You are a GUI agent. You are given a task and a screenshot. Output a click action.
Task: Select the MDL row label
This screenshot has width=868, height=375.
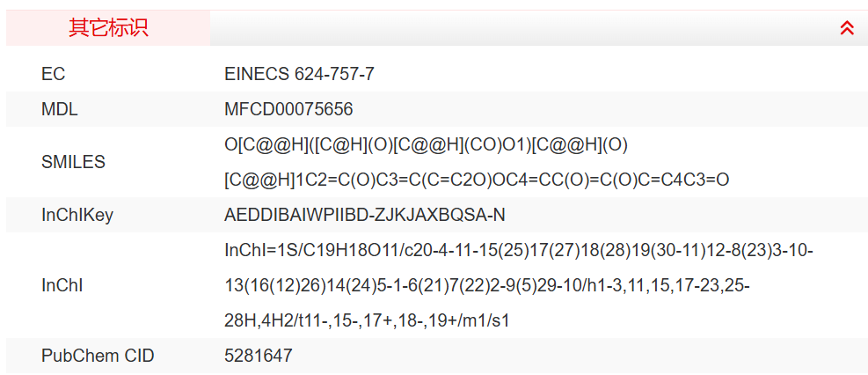(60, 109)
